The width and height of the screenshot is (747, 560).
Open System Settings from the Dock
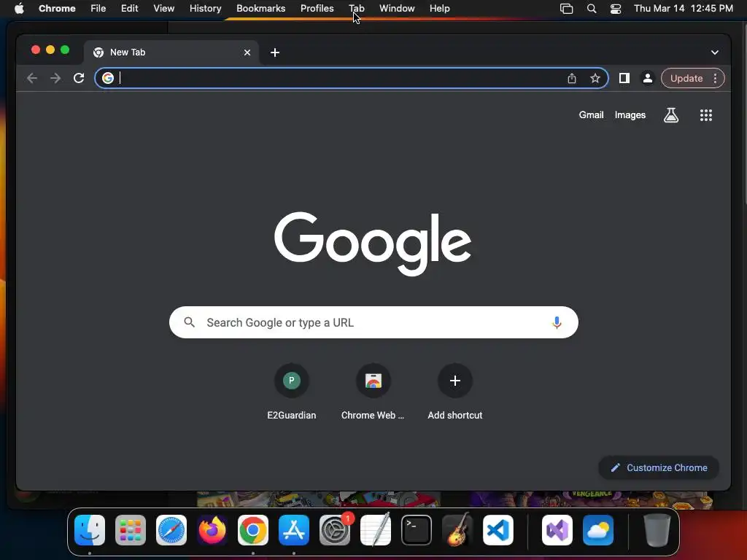click(x=334, y=530)
